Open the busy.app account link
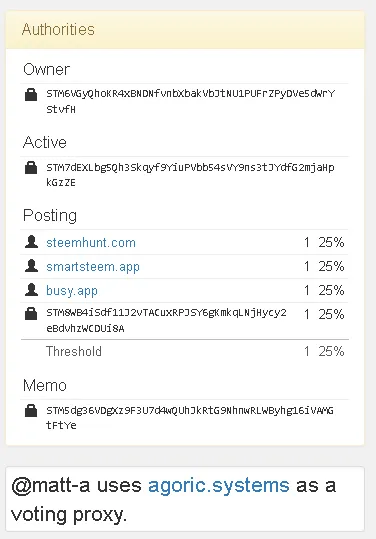The width and height of the screenshot is (376, 539). point(72,291)
